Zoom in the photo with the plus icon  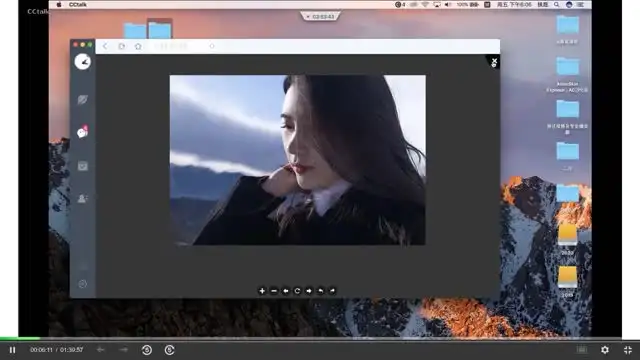262,291
